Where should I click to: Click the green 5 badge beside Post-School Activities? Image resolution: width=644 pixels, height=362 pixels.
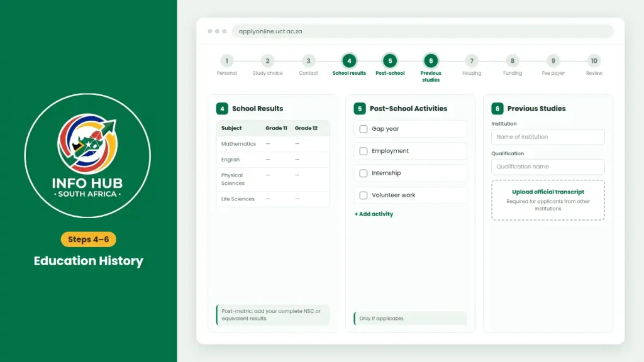(x=360, y=108)
